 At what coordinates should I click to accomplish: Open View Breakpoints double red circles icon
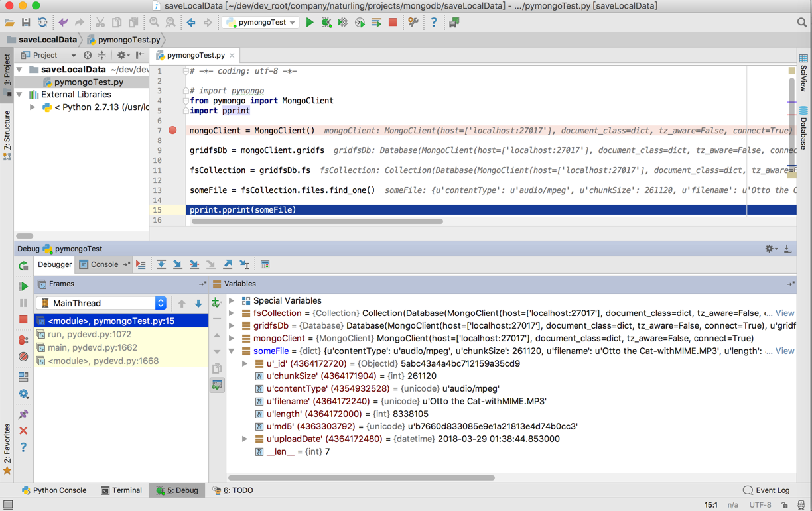pyautogui.click(x=23, y=340)
